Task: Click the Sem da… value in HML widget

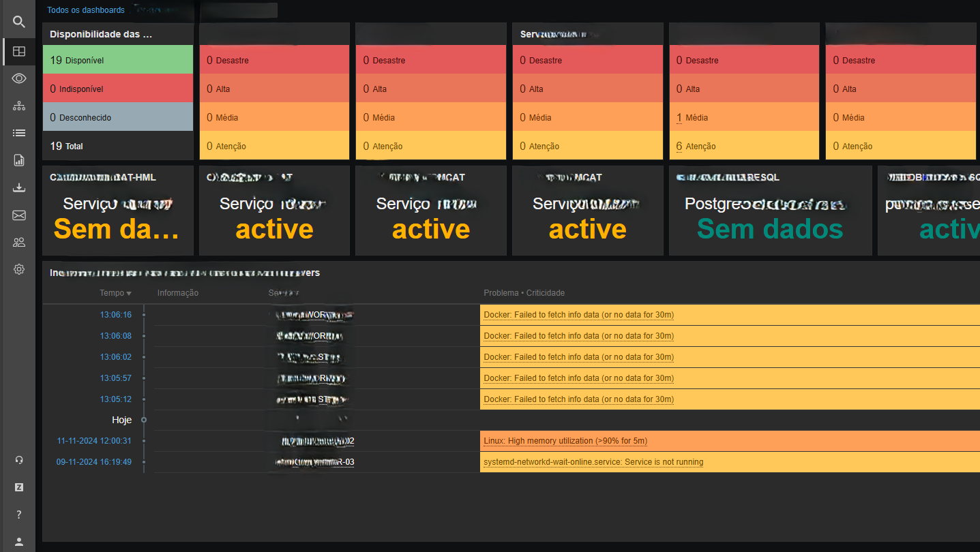Action: coord(117,229)
